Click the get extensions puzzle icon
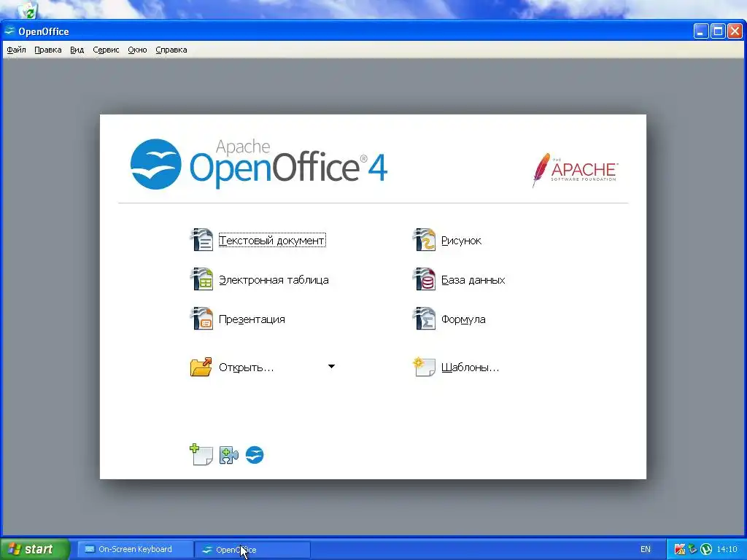This screenshot has width=747, height=560. (228, 455)
